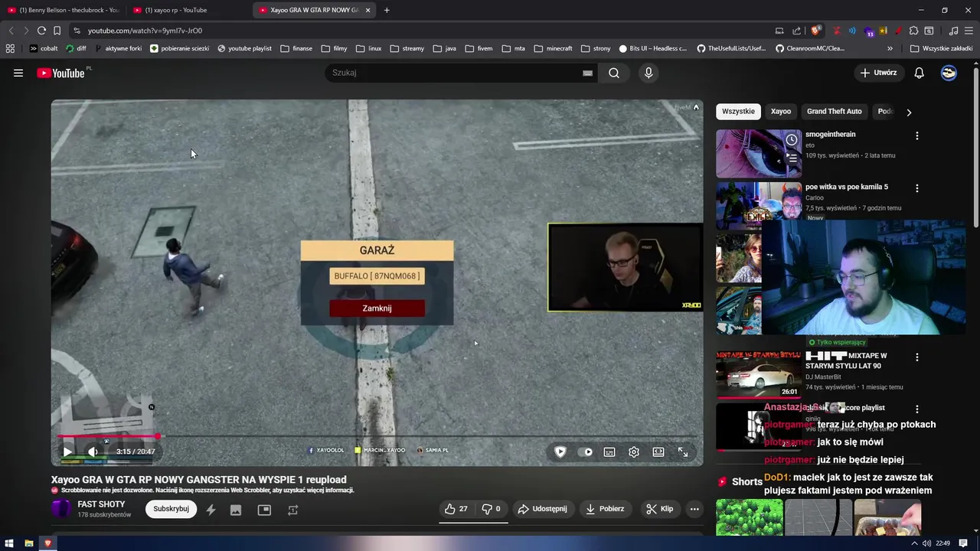Reload the page
Viewport: 980px width, 551px height.
click(x=41, y=31)
